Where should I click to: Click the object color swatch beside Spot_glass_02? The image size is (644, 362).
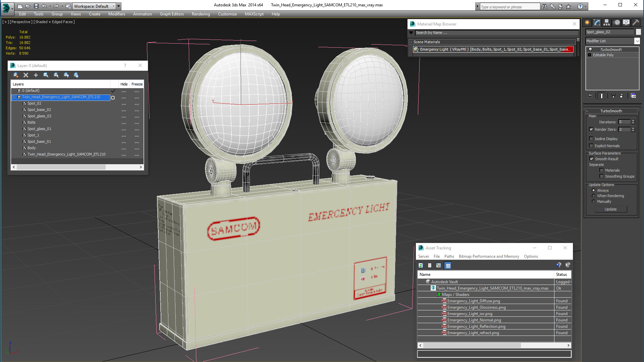coord(638,32)
